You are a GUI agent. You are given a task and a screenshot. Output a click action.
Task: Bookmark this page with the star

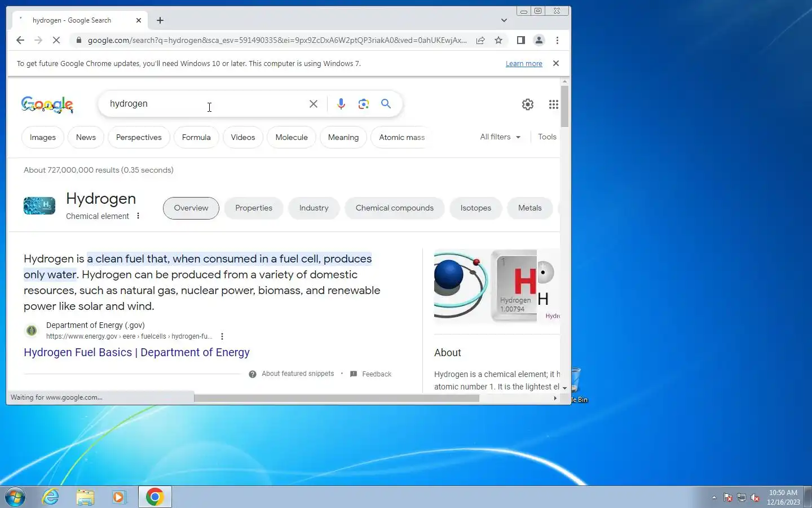click(498, 40)
